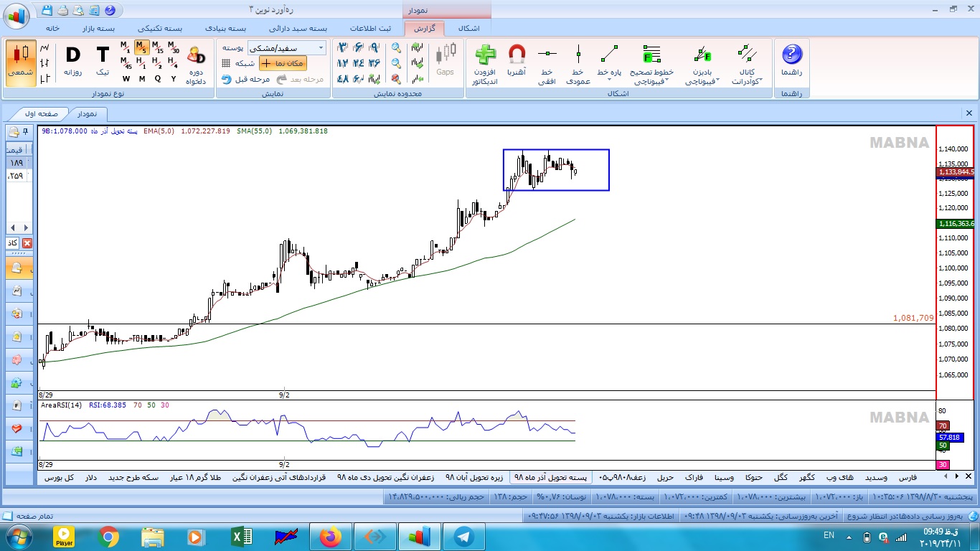
Task: Switch to the صفحه اول document tab
Action: click(x=42, y=114)
